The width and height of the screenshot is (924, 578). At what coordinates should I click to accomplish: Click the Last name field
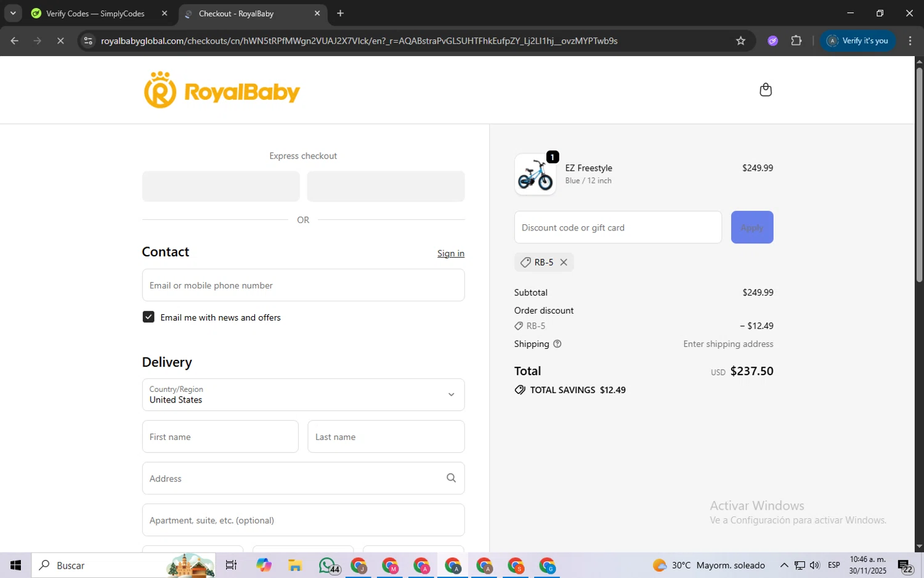(x=386, y=437)
